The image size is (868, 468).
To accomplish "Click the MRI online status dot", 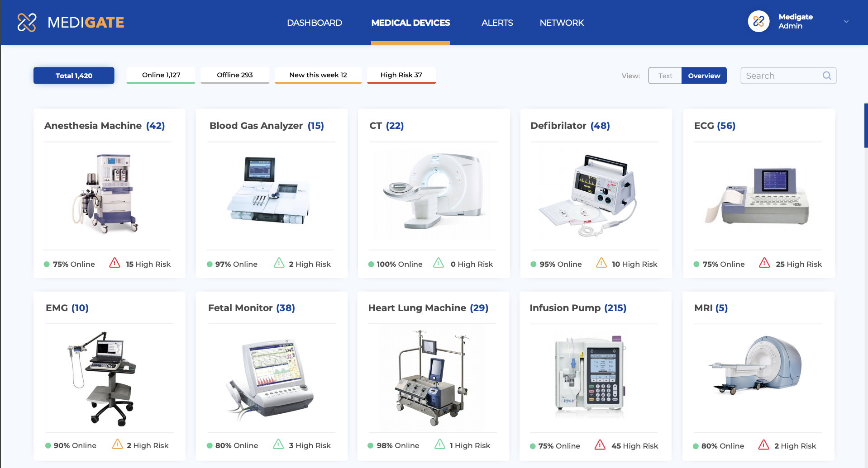I will coord(696,446).
